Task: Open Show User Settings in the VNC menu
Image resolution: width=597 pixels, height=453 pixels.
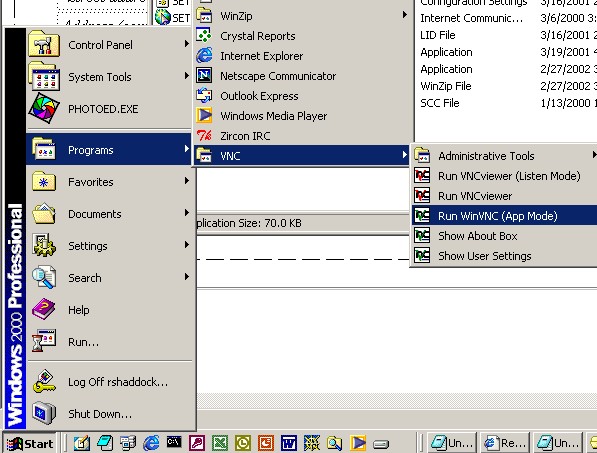Action: [504, 256]
